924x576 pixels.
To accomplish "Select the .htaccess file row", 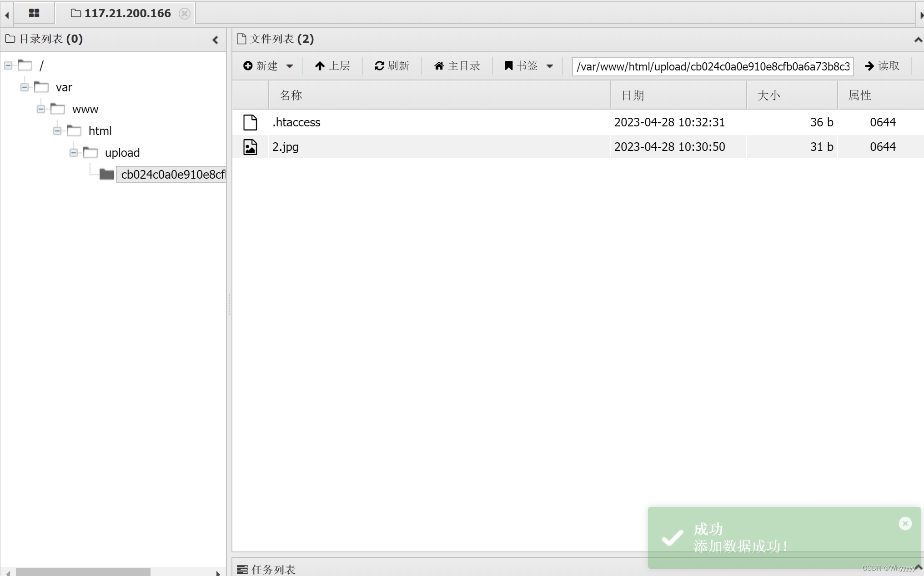I will coord(296,122).
